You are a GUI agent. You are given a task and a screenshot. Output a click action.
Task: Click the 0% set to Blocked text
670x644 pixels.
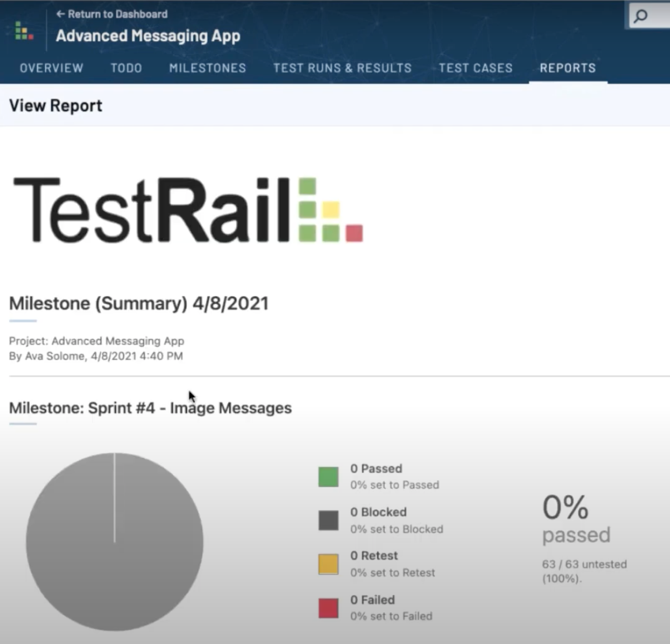(397, 529)
